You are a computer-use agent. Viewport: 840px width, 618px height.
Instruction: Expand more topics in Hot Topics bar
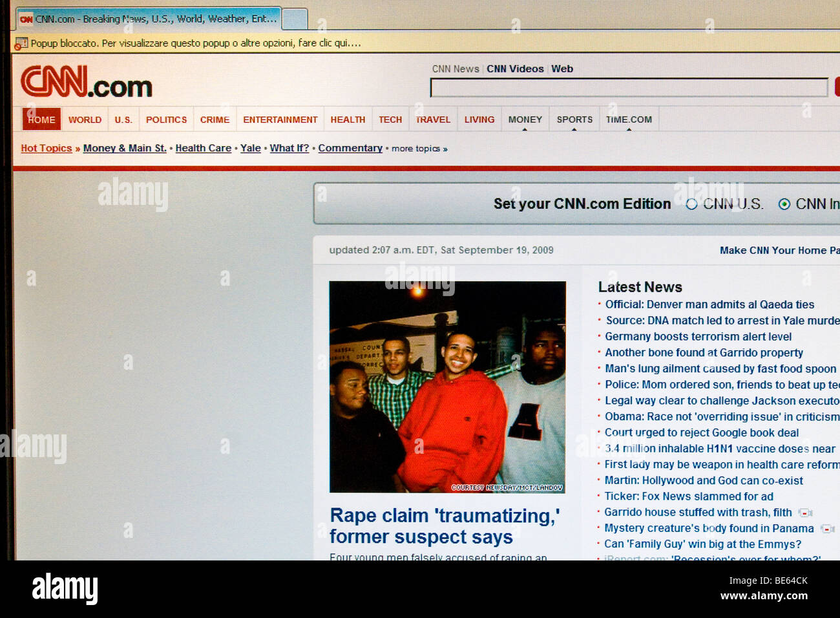[x=419, y=149]
